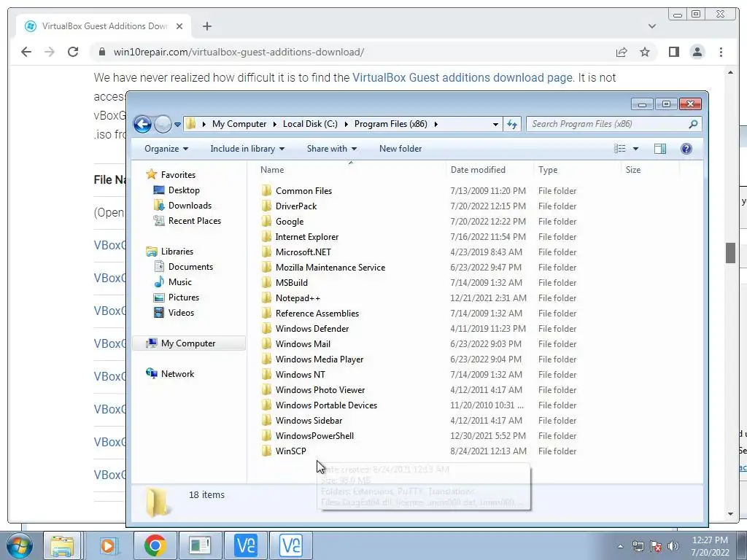Select the Mozilla Maintenance Service folder icon

[x=266, y=267]
